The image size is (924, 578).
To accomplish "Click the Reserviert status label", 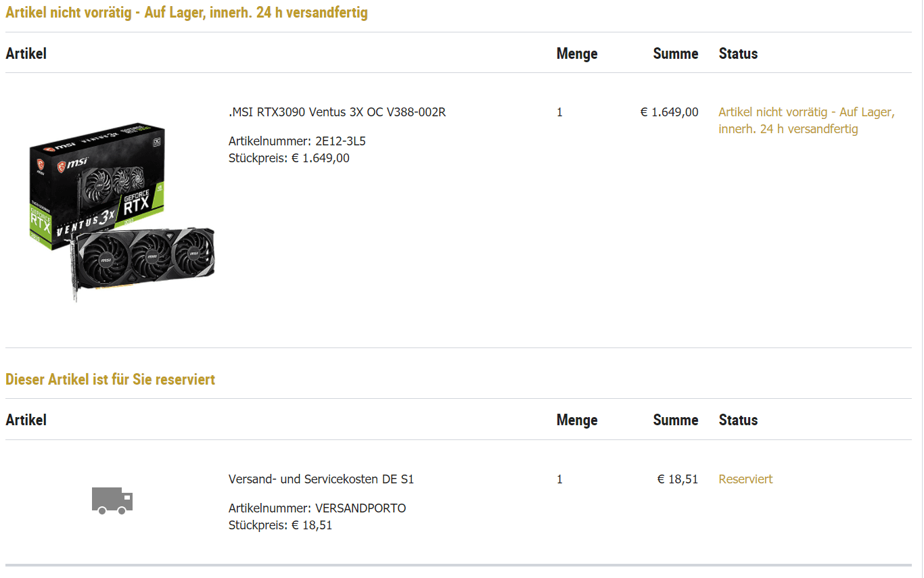I will coord(745,479).
